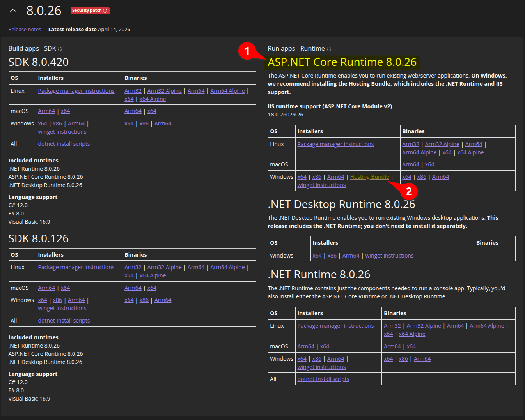The image size is (525, 420).
Task: Click info icon beside Build apps - SDK
Action: coord(60,49)
